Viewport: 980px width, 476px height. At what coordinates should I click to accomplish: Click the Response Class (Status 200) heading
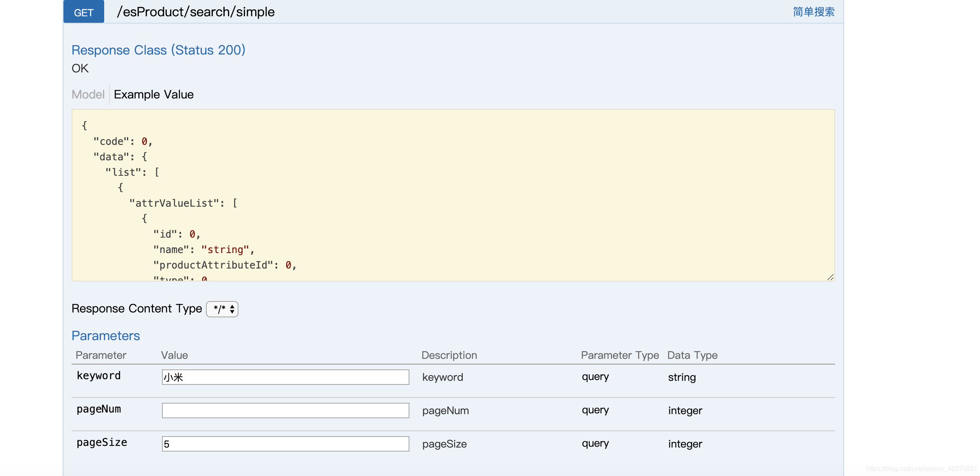coord(158,50)
